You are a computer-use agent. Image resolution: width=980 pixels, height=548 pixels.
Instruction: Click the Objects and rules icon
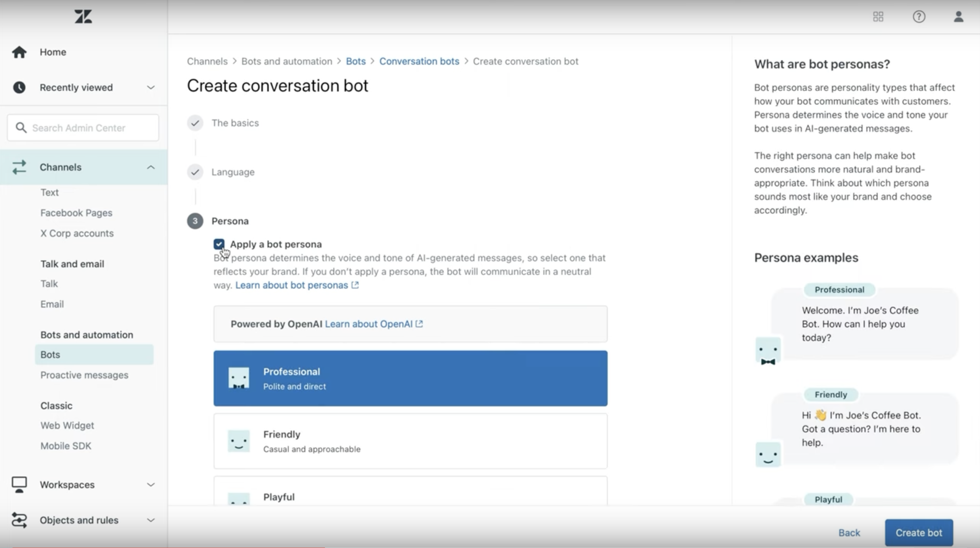click(x=19, y=520)
